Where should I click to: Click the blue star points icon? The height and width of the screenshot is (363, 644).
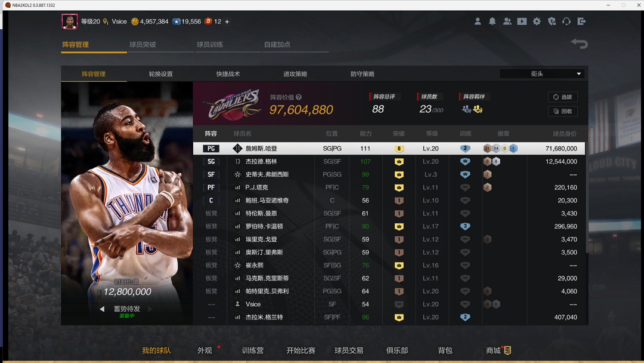pyautogui.click(x=176, y=21)
